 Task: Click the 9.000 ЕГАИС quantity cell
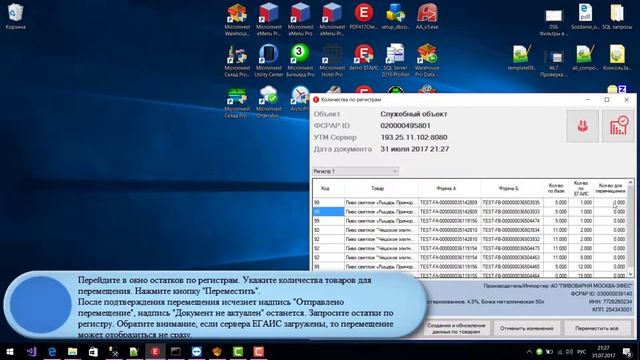(x=580, y=258)
